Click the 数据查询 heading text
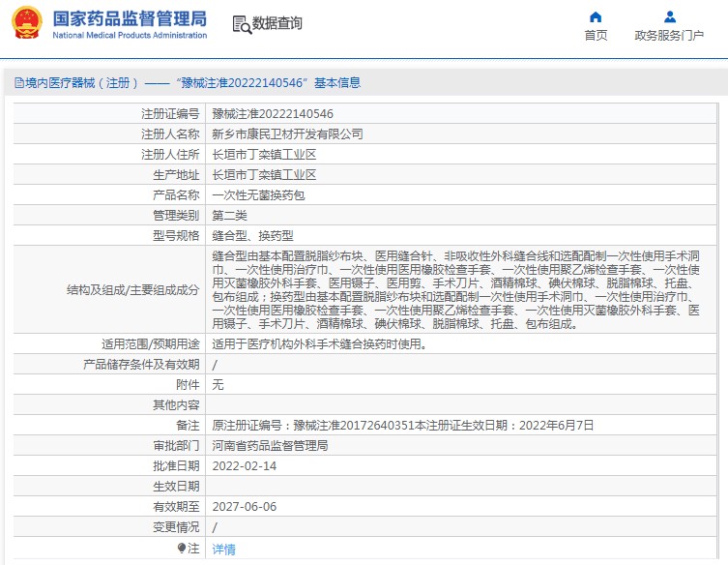 [277, 23]
